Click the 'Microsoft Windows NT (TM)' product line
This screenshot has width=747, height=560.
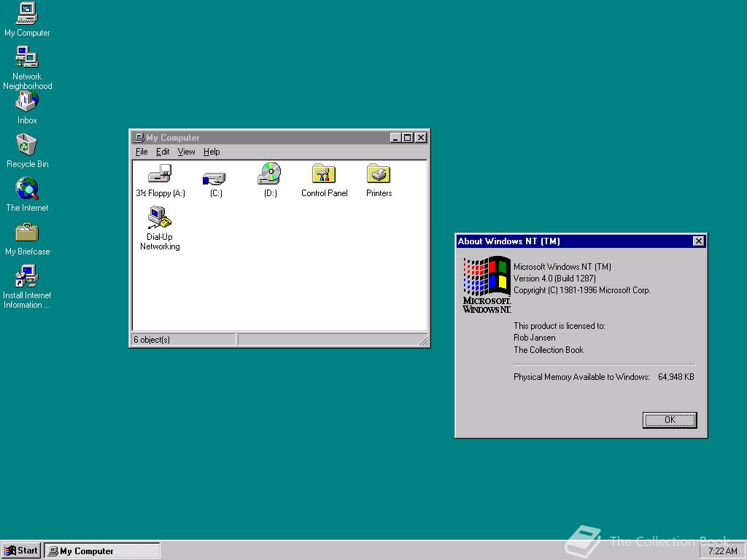(562, 267)
